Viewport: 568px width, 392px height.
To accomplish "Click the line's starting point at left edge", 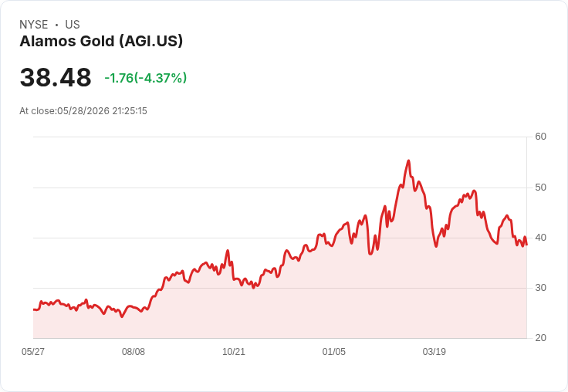I will pyautogui.click(x=34, y=309).
